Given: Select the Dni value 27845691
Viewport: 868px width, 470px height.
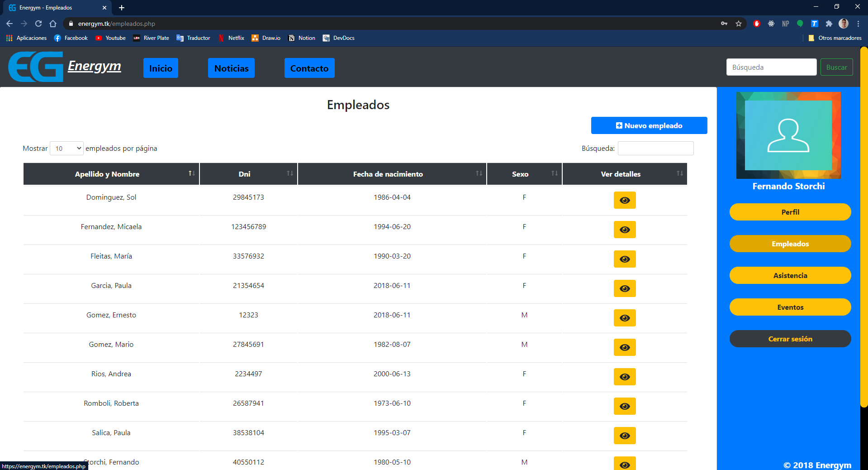Looking at the screenshot, I should click(x=248, y=345).
